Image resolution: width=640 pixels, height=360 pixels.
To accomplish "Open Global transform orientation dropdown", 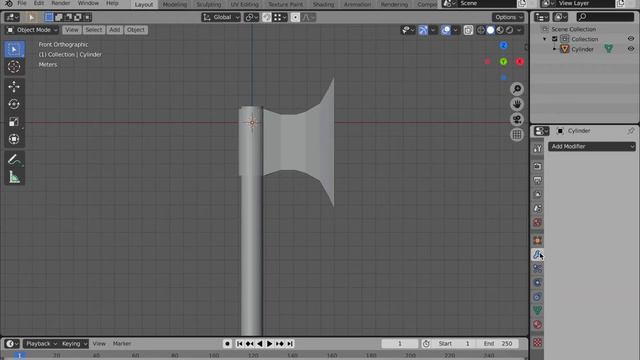I will pos(221,17).
